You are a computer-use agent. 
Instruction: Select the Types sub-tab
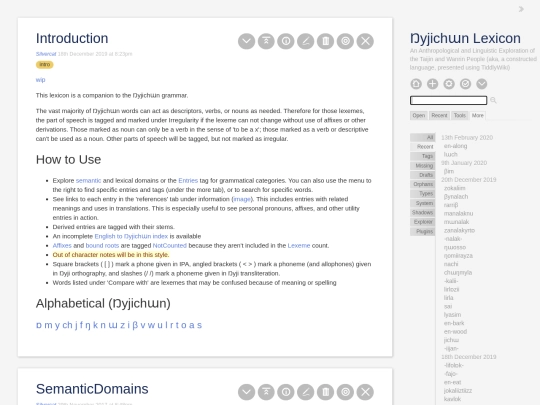[423, 194]
